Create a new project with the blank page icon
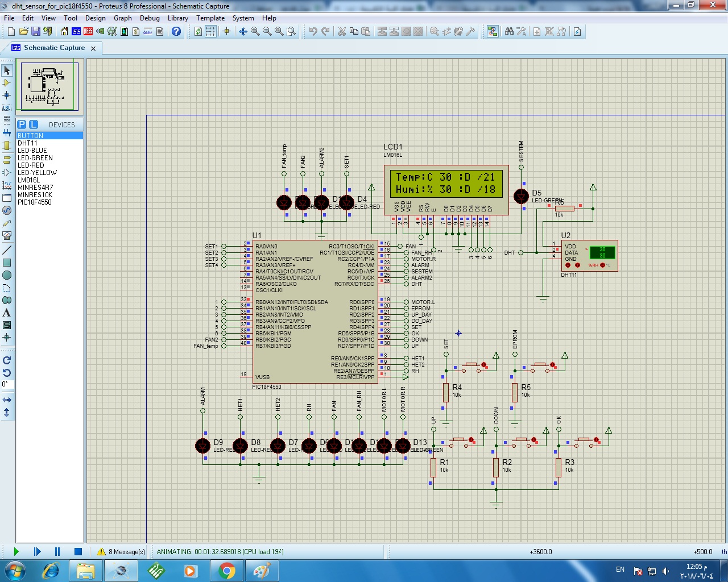This screenshot has height=582, width=728. [11, 32]
